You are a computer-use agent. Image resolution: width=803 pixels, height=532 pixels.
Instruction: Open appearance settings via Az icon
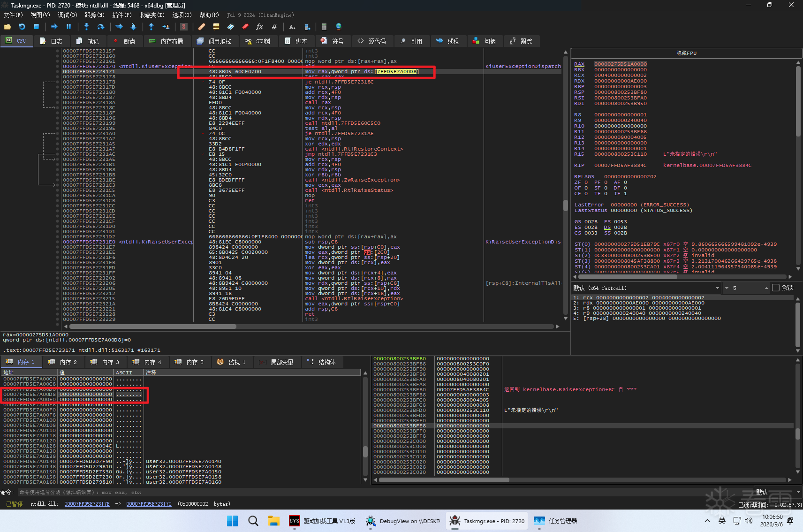click(x=292, y=27)
